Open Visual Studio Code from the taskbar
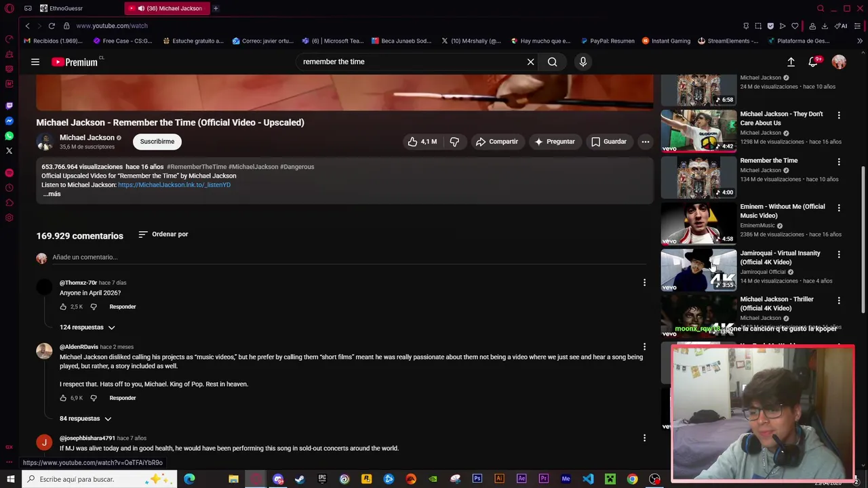The height and width of the screenshot is (488, 868). [x=587, y=479]
